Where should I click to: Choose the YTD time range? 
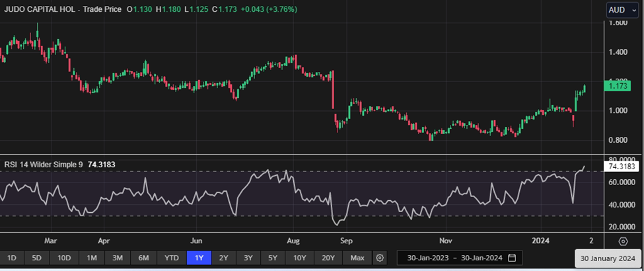click(x=171, y=258)
